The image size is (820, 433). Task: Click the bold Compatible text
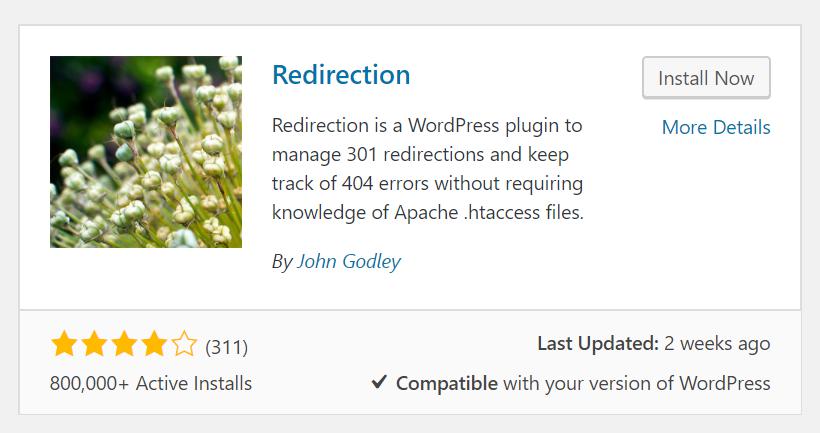(447, 383)
